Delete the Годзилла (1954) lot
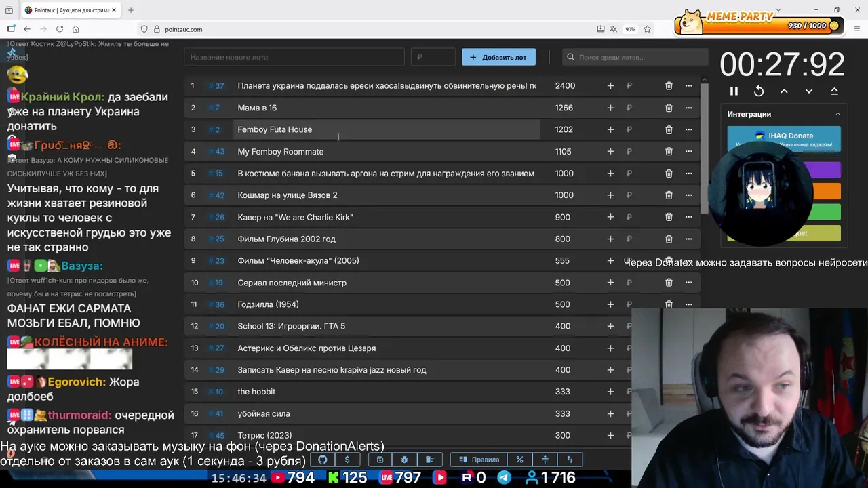This screenshot has width=868, height=488. point(669,304)
